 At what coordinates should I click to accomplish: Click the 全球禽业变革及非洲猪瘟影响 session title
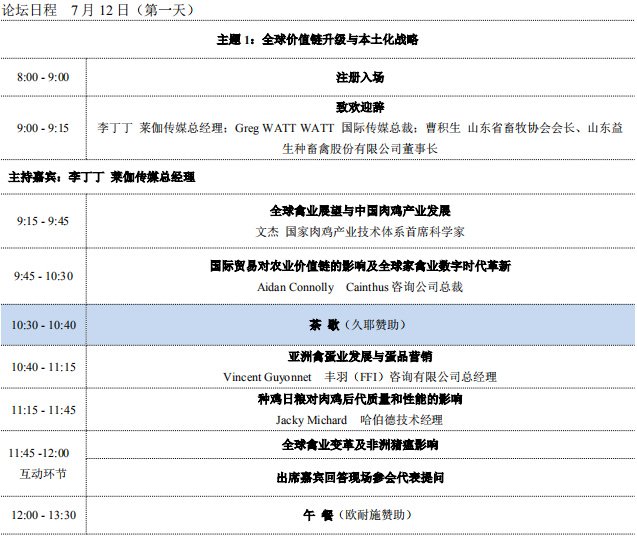tap(359, 445)
